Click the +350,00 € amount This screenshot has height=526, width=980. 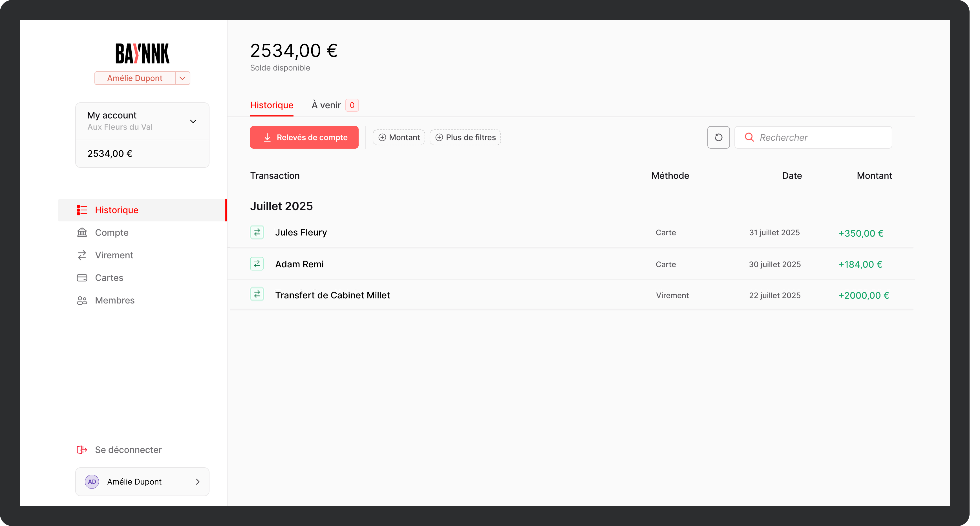(861, 233)
